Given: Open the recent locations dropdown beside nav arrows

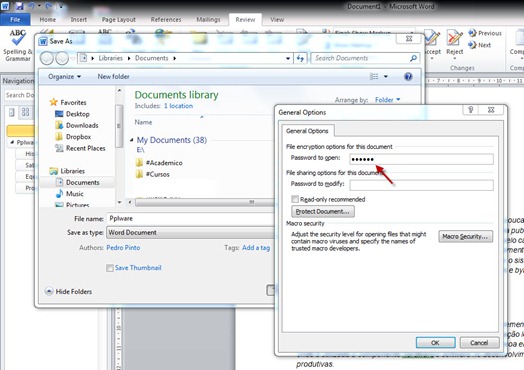Looking at the screenshot, I should coord(73,59).
